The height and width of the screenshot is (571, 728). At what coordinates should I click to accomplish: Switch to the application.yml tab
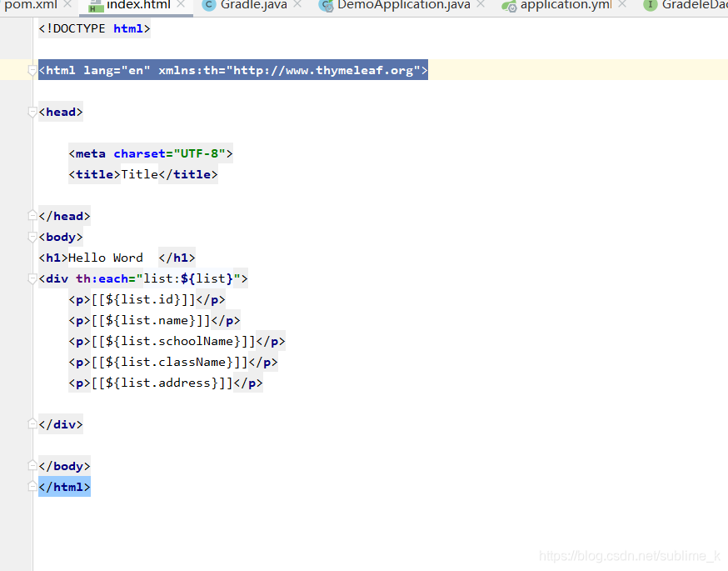click(566, 5)
